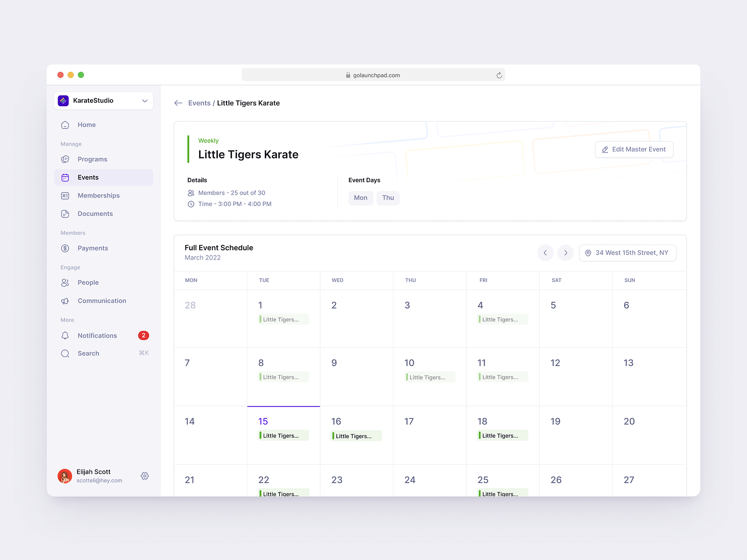Image resolution: width=747 pixels, height=560 pixels.
Task: Click 'Members - 25 out of 30' text
Action: pos(231,193)
